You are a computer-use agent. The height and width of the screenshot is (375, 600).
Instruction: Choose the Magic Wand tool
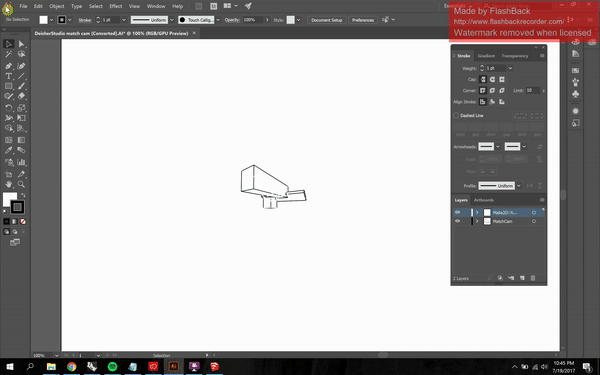[x=8, y=54]
